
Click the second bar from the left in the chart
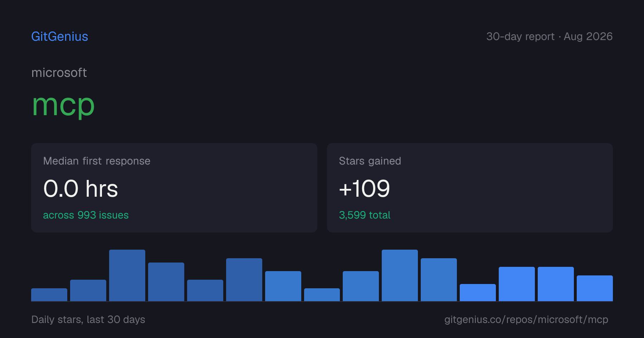click(88, 290)
